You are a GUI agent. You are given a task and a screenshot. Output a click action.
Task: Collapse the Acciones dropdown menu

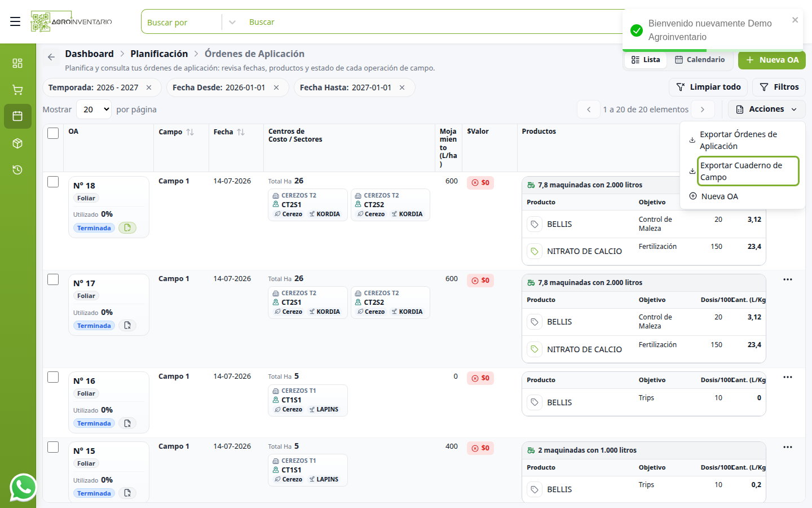tap(766, 110)
